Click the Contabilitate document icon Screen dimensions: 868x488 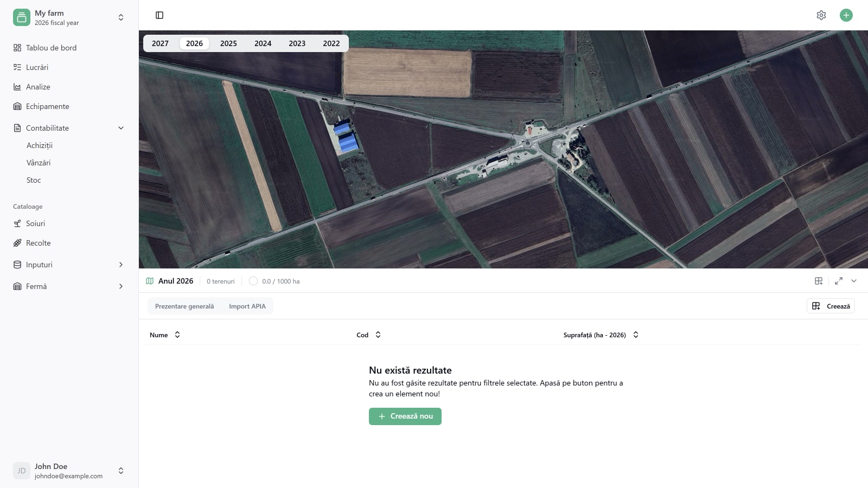[x=17, y=128]
